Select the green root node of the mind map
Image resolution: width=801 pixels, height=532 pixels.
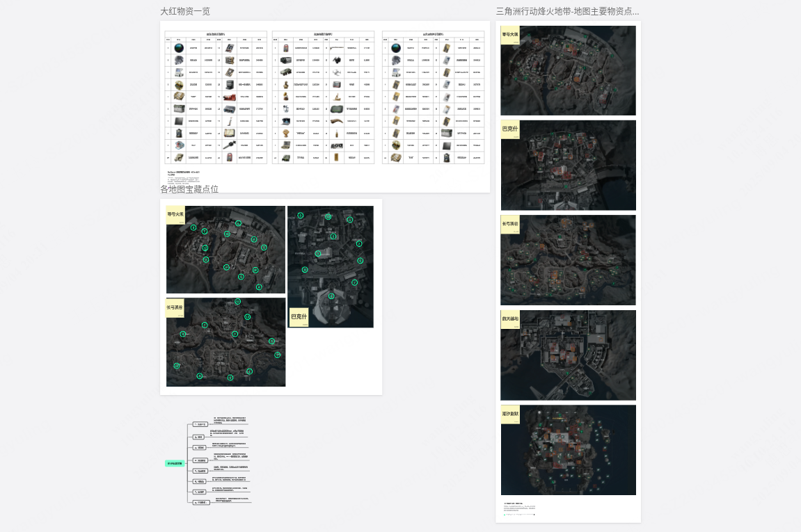[174, 464]
